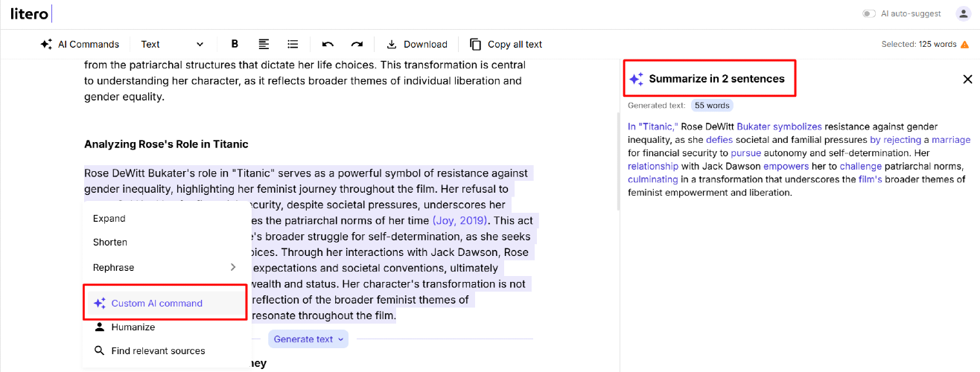Click the highlighted word "culminating" in summary
This screenshot has height=372, width=980.
pyautogui.click(x=653, y=179)
